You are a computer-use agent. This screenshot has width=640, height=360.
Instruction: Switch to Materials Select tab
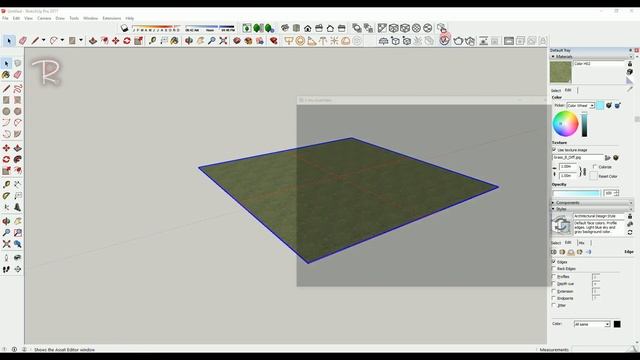(x=556, y=90)
